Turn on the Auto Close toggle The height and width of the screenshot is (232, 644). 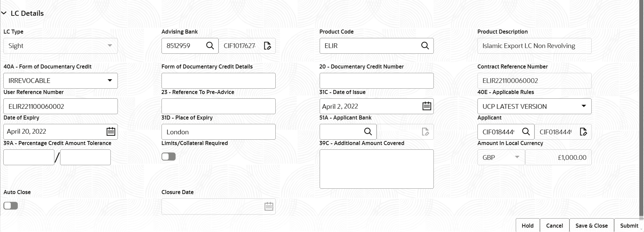click(10, 205)
